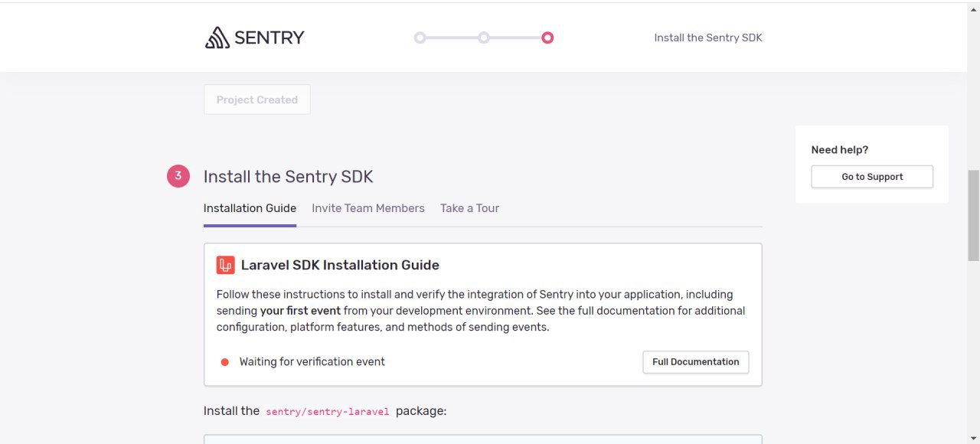Switch to Invite Team Members tab

coord(368,208)
